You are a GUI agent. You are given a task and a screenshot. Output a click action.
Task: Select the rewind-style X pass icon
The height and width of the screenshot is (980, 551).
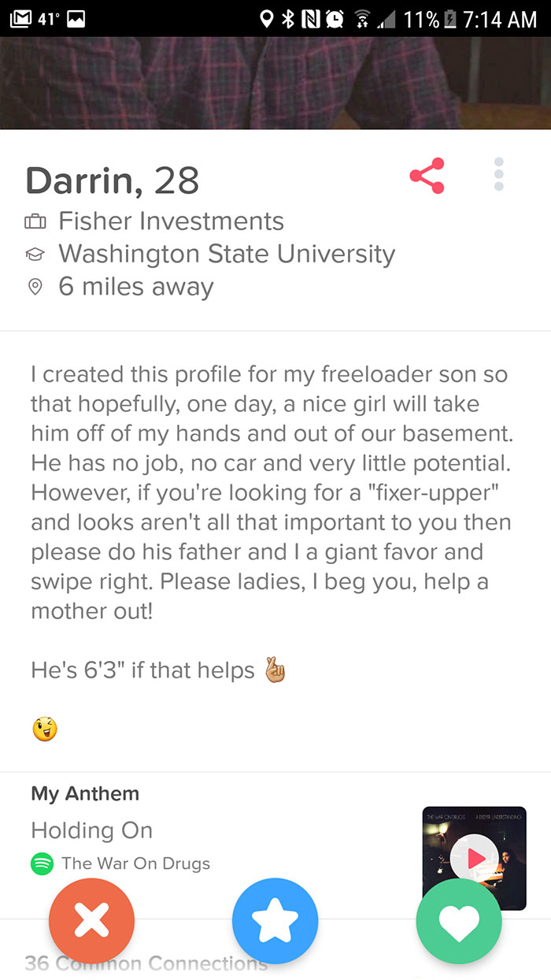pos(92,920)
